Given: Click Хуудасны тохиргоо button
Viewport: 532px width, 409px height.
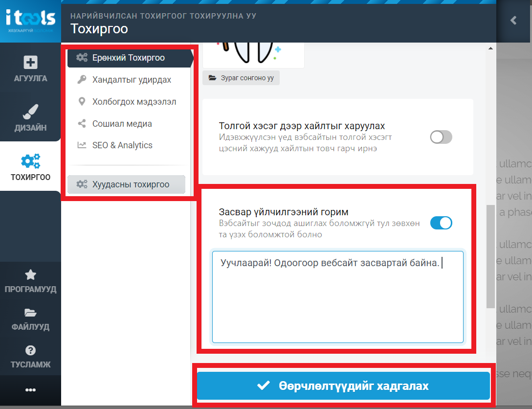Looking at the screenshot, I should [x=126, y=184].
